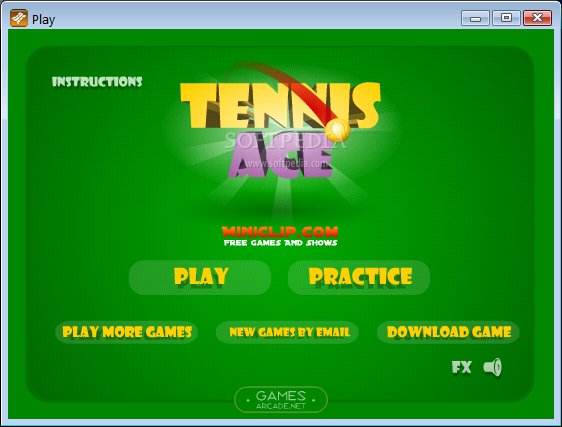Visit the MINICLIP.COM link
This screenshot has height=427, width=562.
coord(280,236)
